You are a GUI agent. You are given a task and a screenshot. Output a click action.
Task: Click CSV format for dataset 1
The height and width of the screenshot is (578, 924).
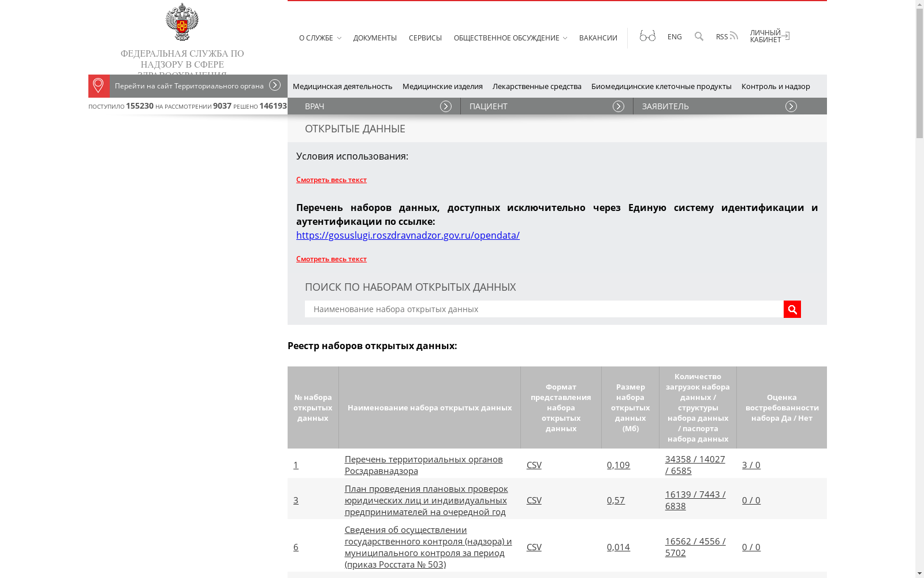point(534,465)
